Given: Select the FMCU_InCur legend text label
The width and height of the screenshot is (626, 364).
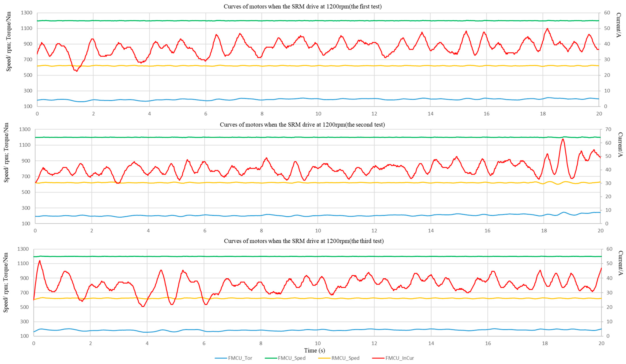Looking at the screenshot, I should [400, 358].
